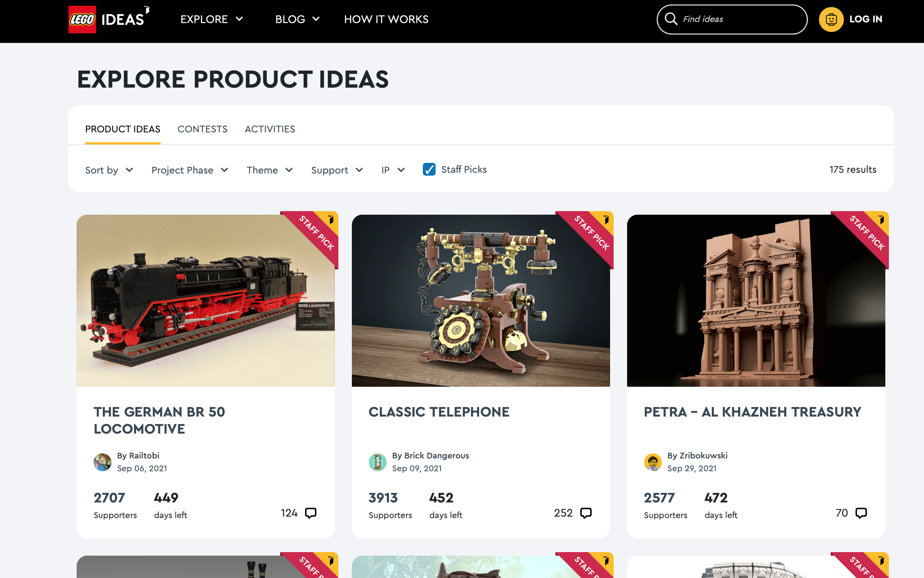Click Zribokuwski's profile avatar
924x578 pixels.
coord(653,462)
